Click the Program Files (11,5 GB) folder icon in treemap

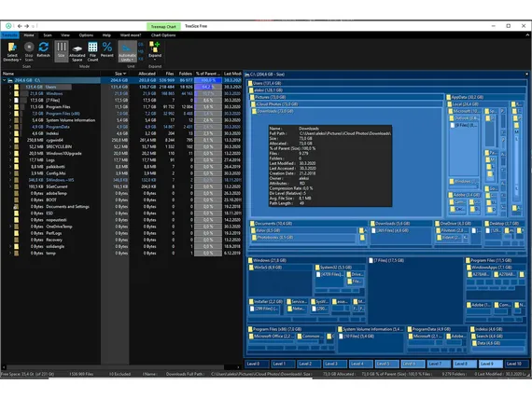468,260
